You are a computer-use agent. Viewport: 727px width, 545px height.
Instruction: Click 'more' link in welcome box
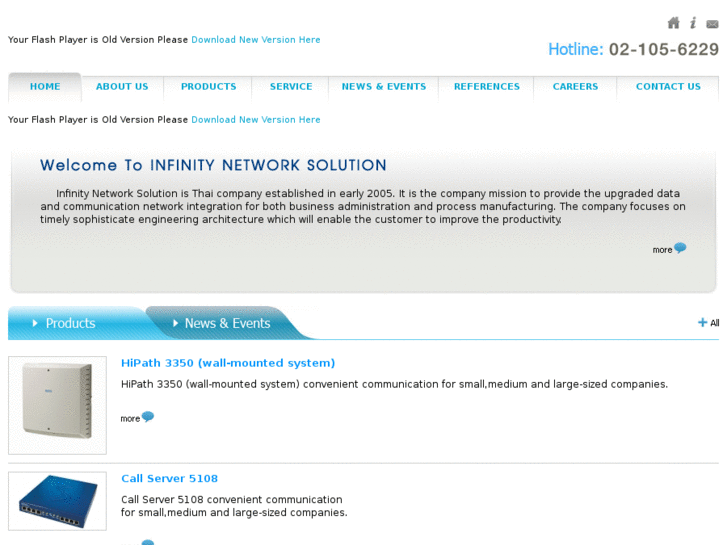click(x=662, y=250)
